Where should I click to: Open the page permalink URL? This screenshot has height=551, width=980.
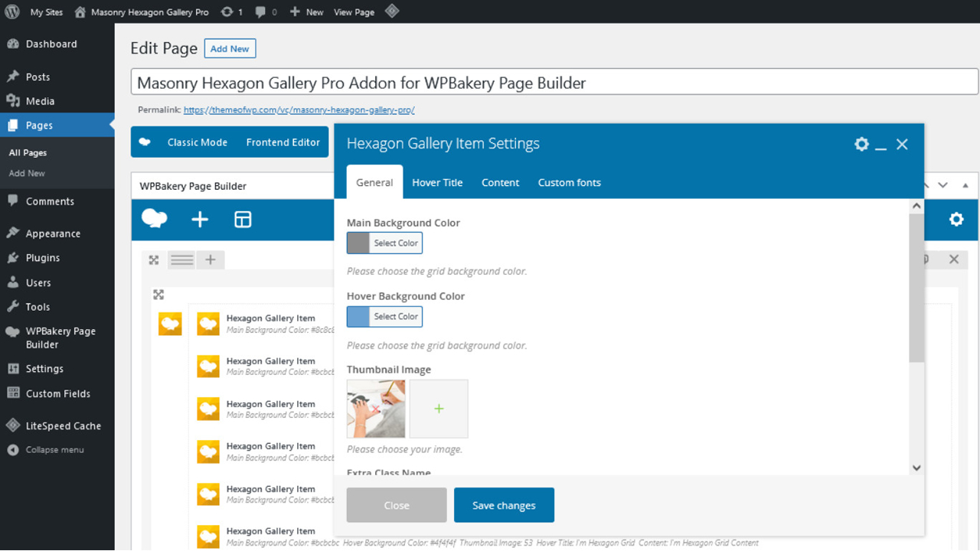coord(299,110)
